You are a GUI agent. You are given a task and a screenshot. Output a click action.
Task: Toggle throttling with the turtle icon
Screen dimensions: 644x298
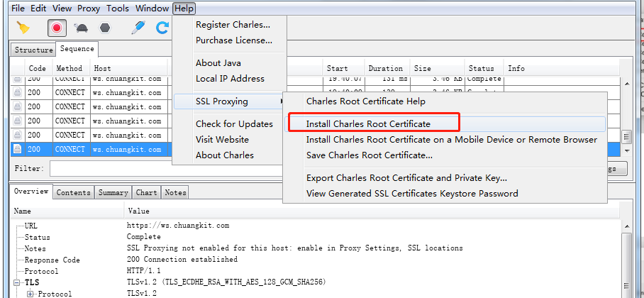point(81,28)
